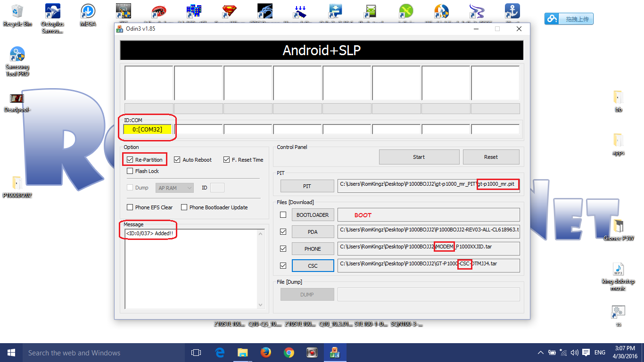Viewport: 644px width, 362px height.
Task: Click the PDA file button
Action: click(x=313, y=232)
